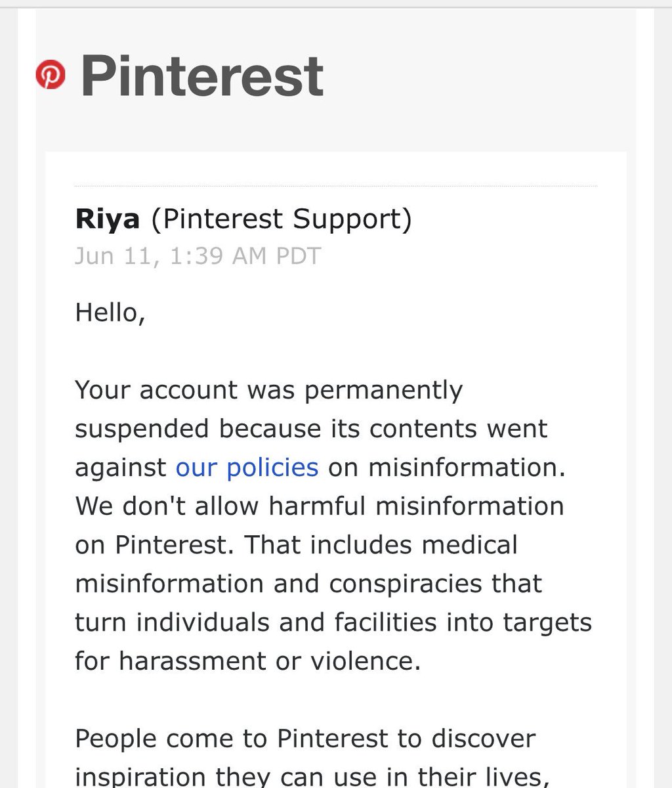Viewport: 672px width, 788px height.
Task: Click the red Pinterest logo icon
Action: click(51, 75)
